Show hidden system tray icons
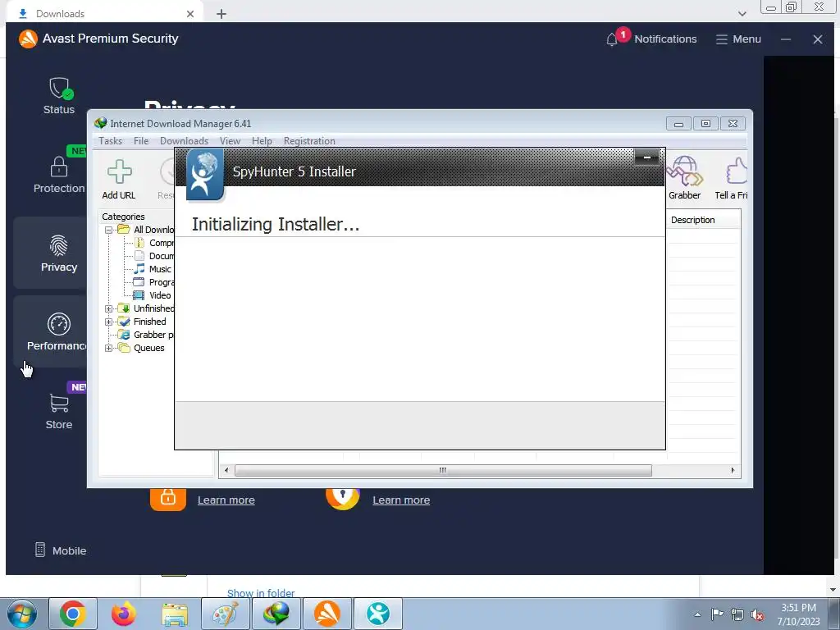 tap(697, 614)
